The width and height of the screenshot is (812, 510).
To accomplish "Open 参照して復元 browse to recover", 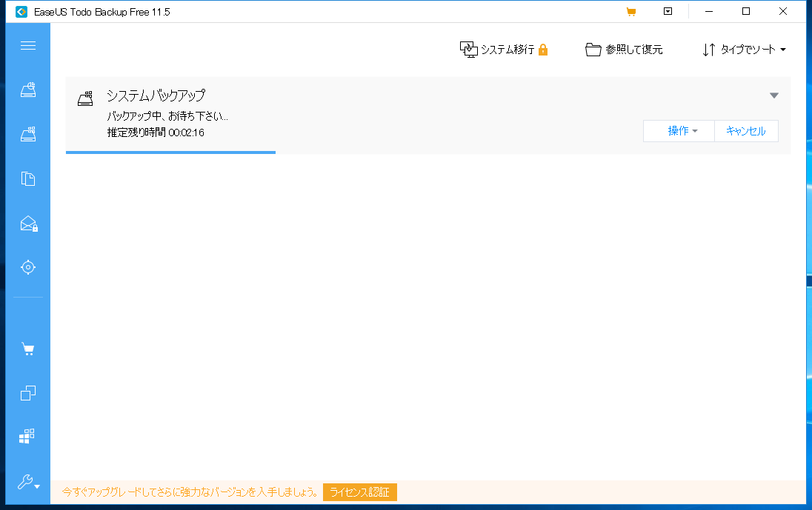I will point(624,50).
